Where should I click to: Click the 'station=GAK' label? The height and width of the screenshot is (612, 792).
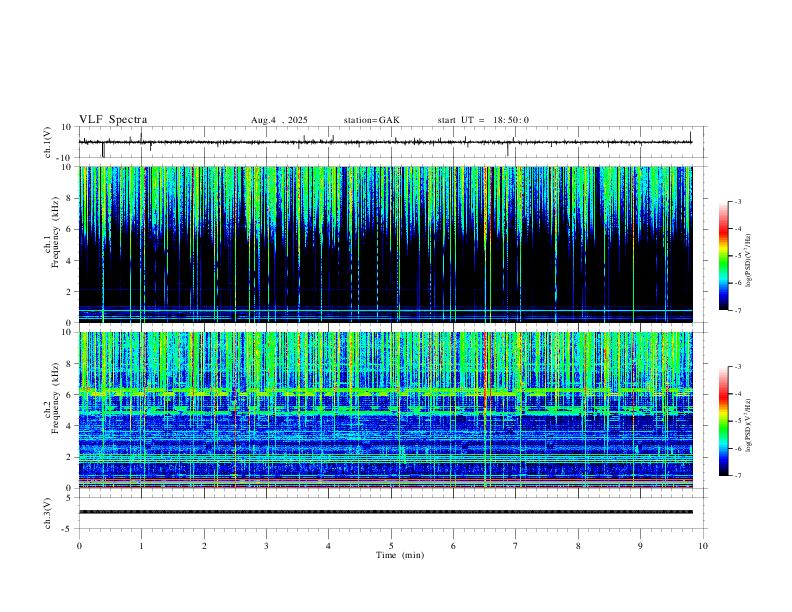[371, 120]
